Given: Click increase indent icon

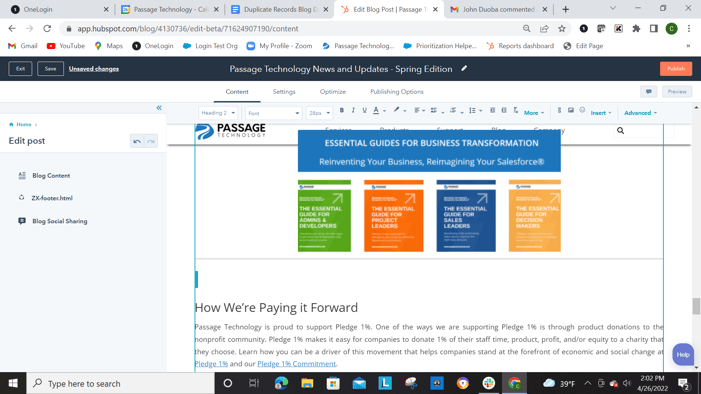Looking at the screenshot, I should [x=504, y=110].
